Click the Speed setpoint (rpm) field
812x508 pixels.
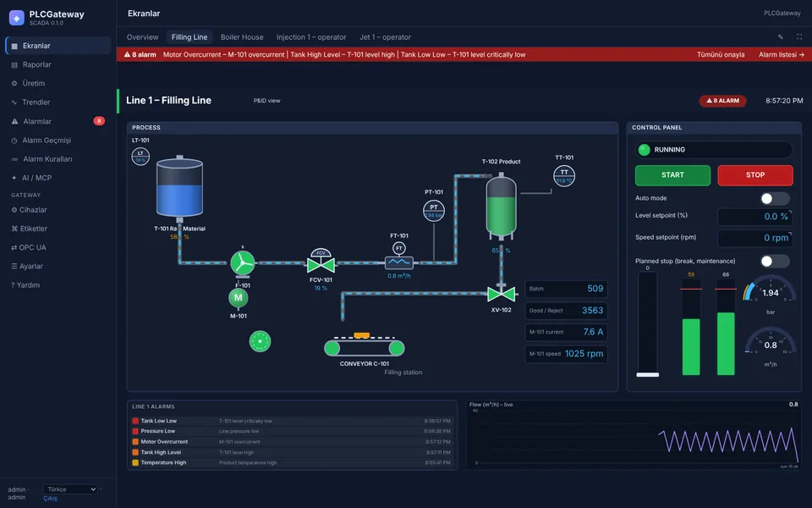(755, 238)
